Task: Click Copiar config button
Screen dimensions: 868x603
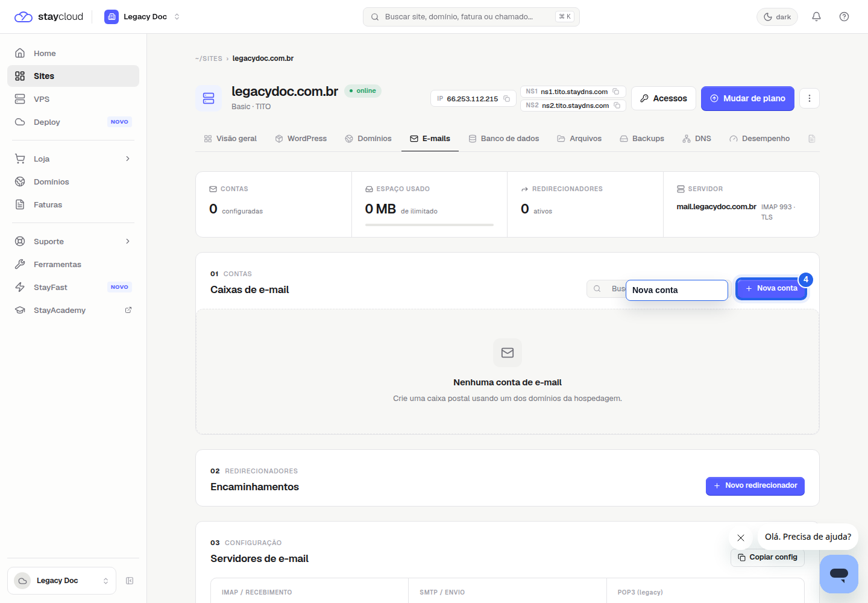Action: [x=767, y=558]
